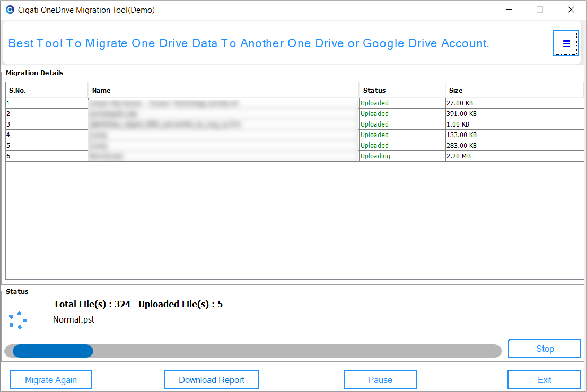Click Uploaded status in row 4
Image resolution: width=587 pixels, height=392 pixels.
point(402,135)
